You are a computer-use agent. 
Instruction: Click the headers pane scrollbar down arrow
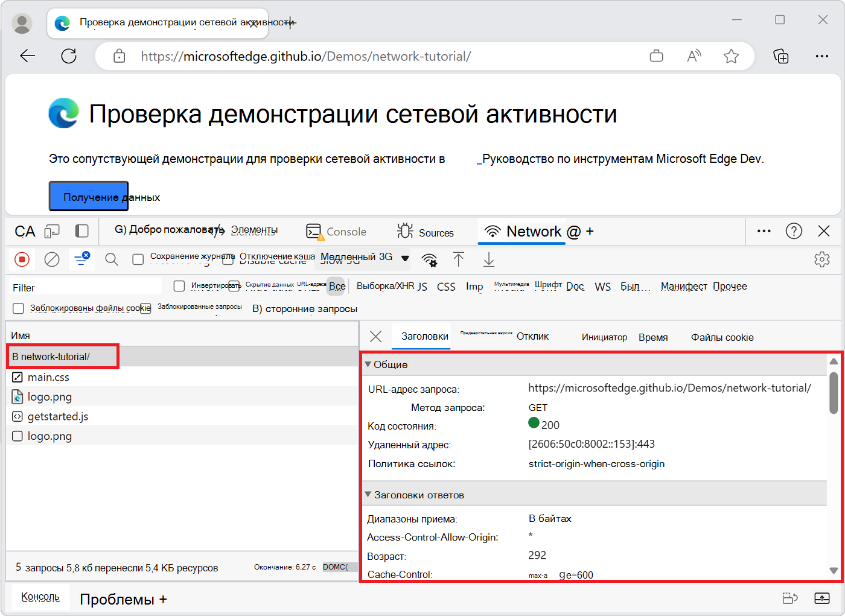[x=834, y=570]
